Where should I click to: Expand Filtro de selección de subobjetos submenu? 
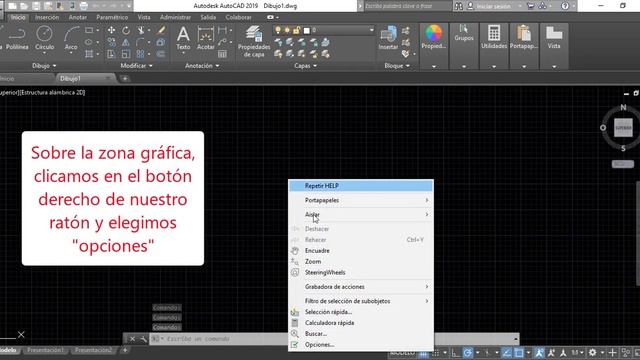(x=361, y=301)
